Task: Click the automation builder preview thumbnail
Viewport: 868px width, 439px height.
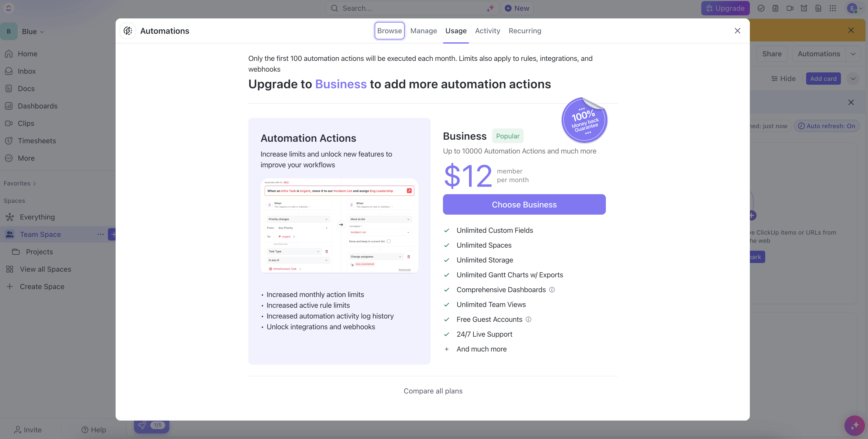Action: 339,225
